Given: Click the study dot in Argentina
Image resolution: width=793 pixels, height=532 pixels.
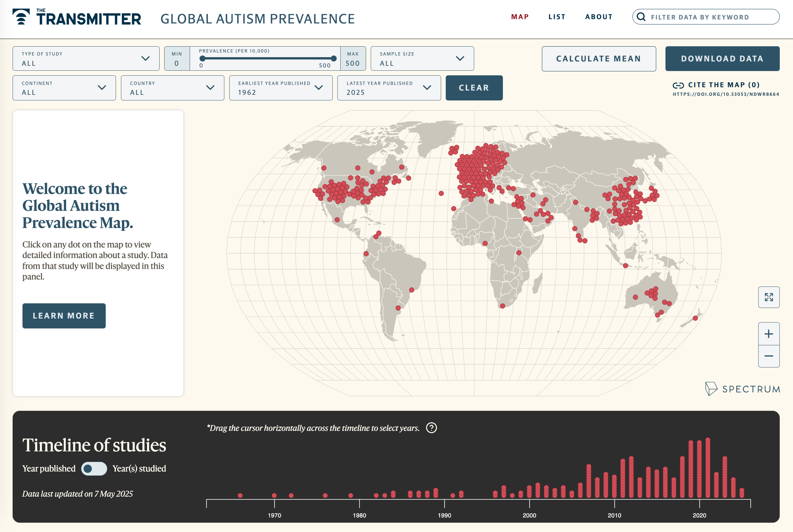Looking at the screenshot, I should (x=398, y=308).
